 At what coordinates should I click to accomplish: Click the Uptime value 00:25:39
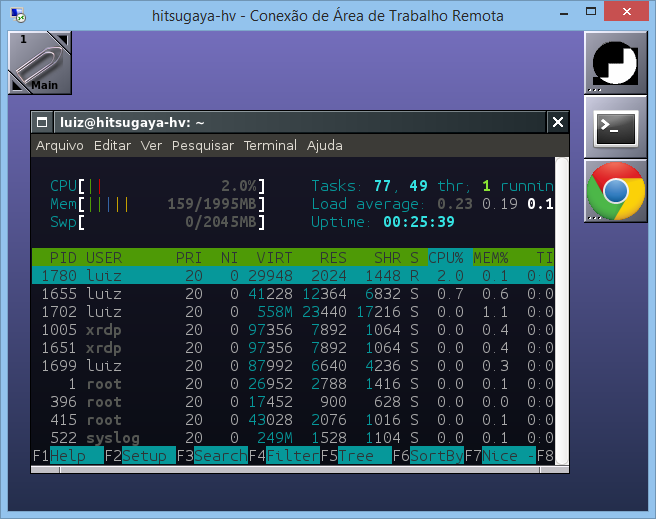pyautogui.click(x=419, y=222)
